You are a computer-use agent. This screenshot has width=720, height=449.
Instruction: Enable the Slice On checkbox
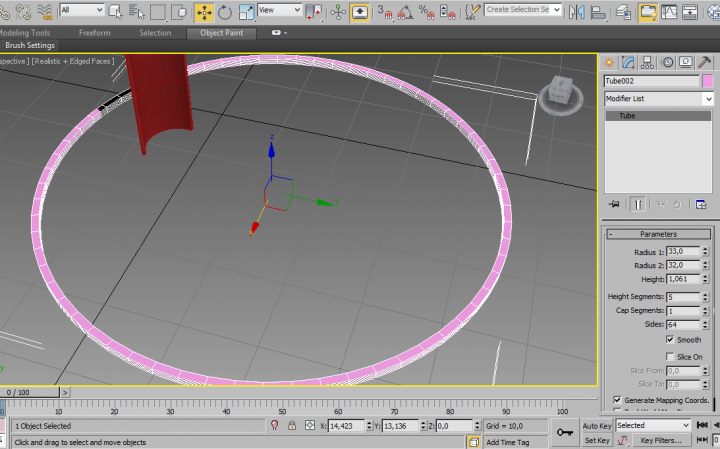pos(670,356)
